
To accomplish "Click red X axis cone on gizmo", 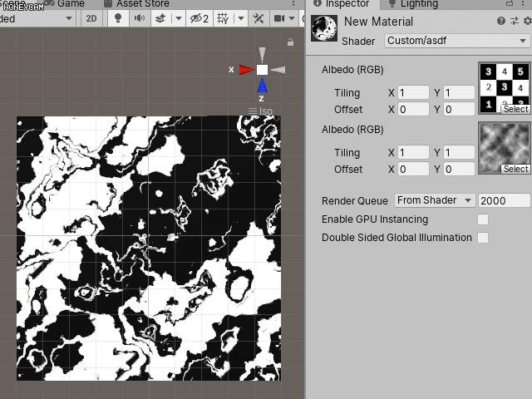I will [x=246, y=70].
